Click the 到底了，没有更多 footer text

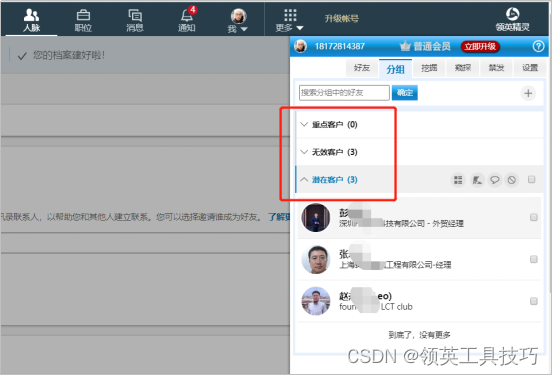pyautogui.click(x=419, y=335)
